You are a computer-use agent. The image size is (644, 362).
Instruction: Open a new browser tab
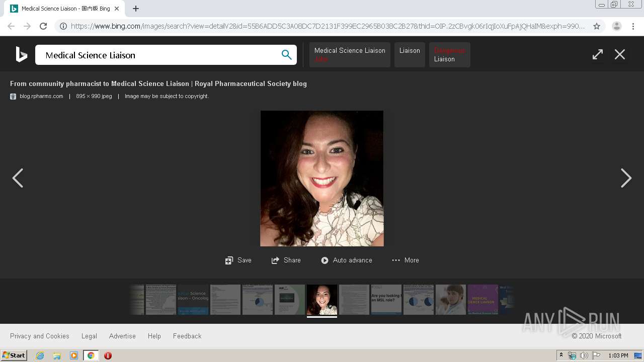(x=136, y=9)
